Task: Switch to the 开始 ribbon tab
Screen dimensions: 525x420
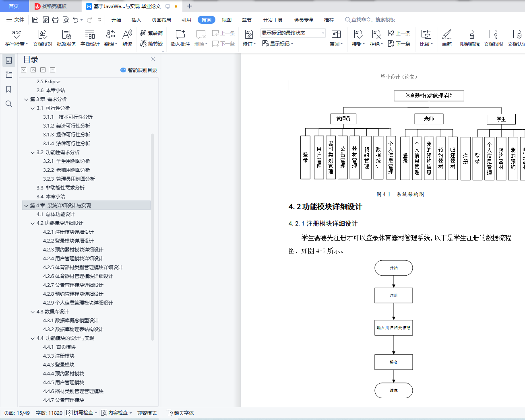Action: coord(116,20)
